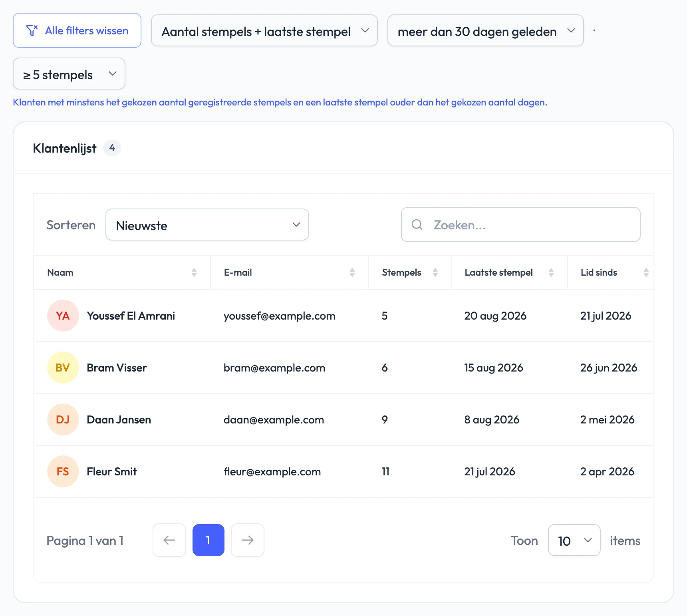Open the items per page dropdown
Screen dimensions: 687x616
click(574, 540)
